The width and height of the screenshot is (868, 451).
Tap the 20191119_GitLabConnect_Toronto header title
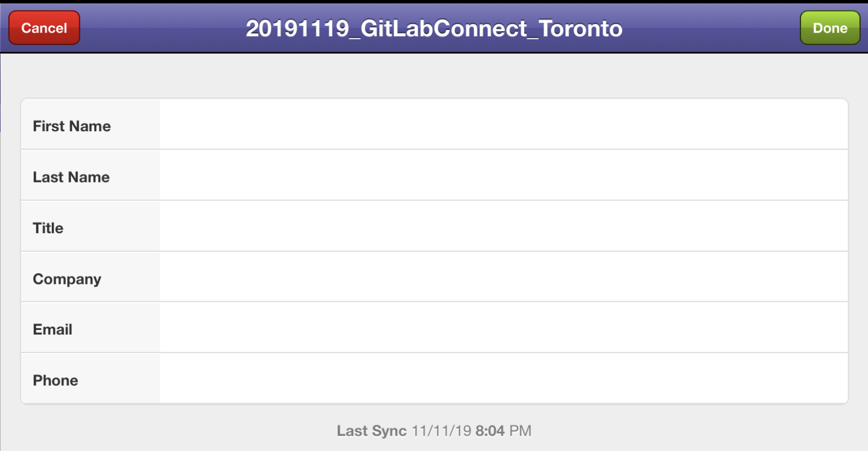(x=434, y=28)
